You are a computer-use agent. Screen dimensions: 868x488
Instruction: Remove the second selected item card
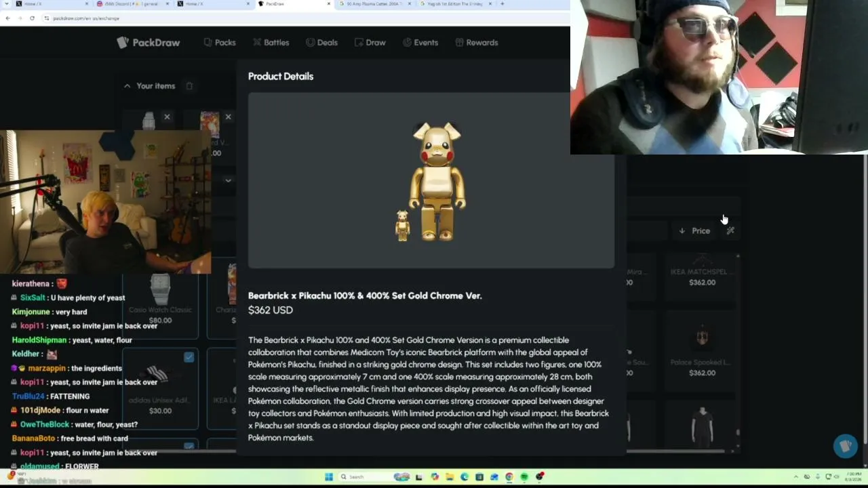click(x=228, y=117)
